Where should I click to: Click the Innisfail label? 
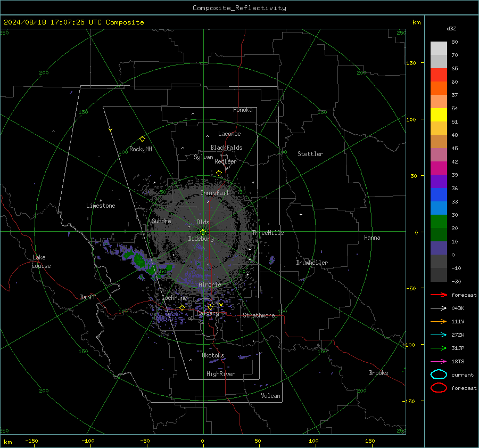pos(215,193)
